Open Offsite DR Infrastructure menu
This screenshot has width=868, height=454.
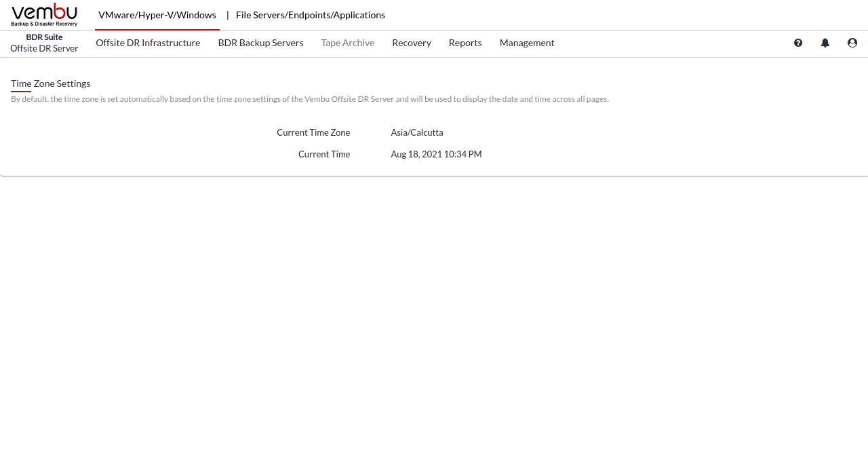[148, 43]
